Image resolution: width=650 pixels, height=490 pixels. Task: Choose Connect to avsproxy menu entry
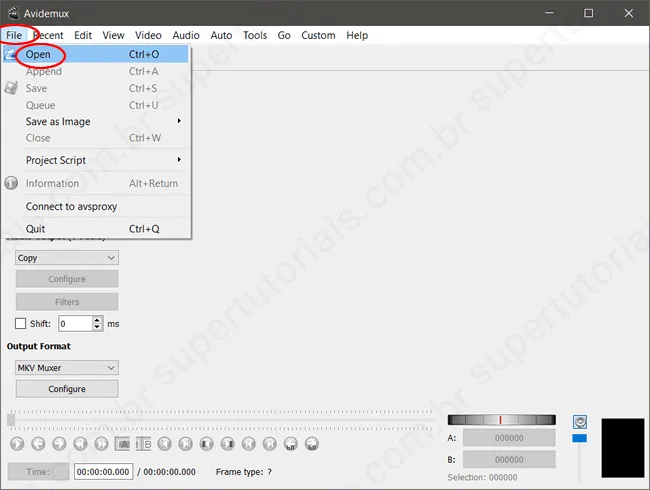[71, 206]
